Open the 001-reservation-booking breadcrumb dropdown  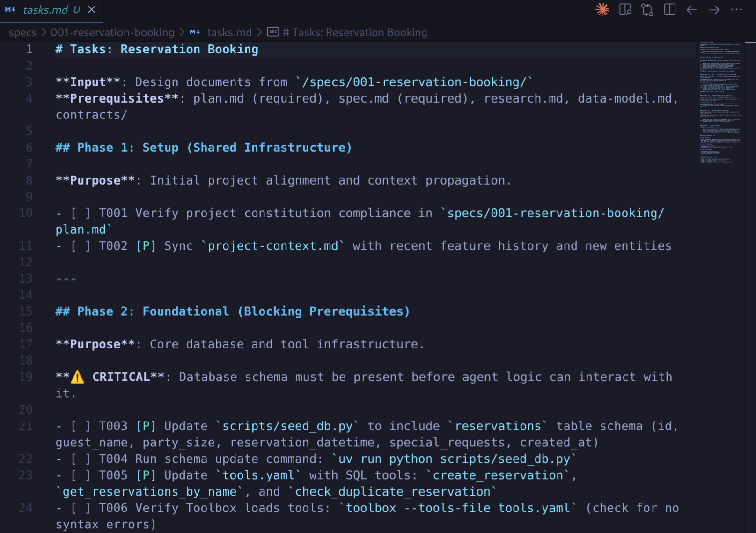112,32
